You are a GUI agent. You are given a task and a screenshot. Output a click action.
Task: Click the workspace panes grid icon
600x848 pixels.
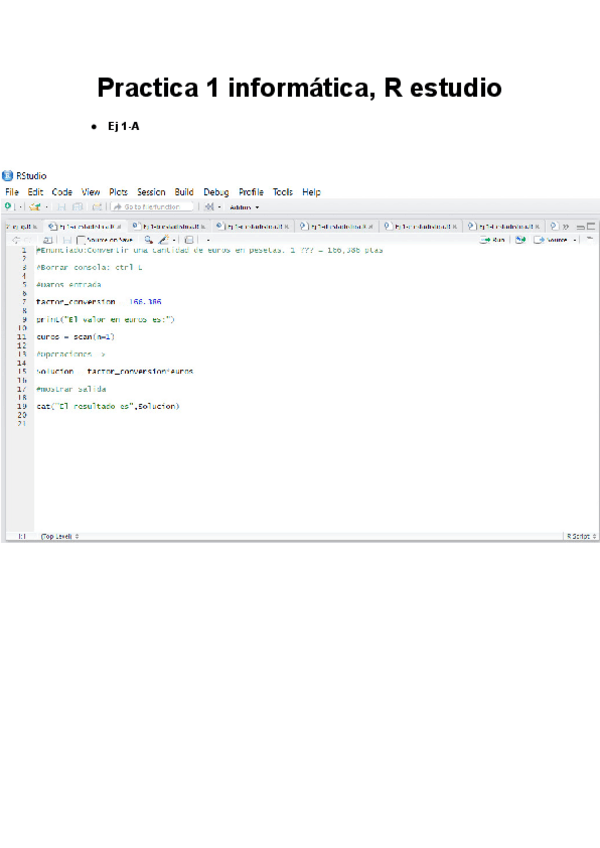[x=208, y=207]
